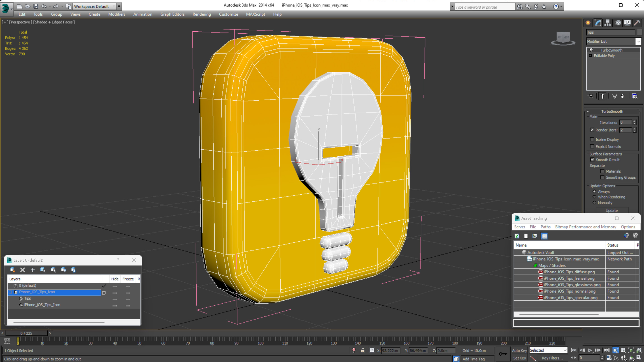
Task: Click the object color swatch beside Tips name
Action: click(x=639, y=32)
